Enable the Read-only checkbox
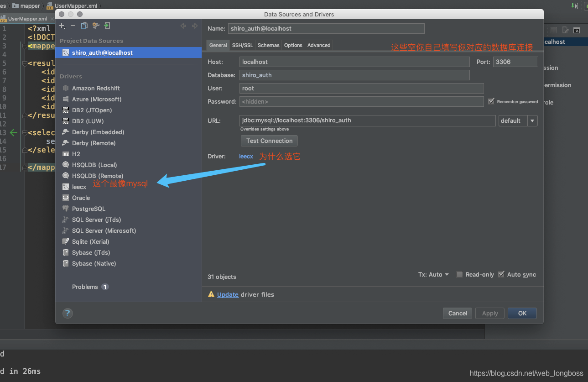Viewport: 588px width, 382px height. click(x=460, y=274)
